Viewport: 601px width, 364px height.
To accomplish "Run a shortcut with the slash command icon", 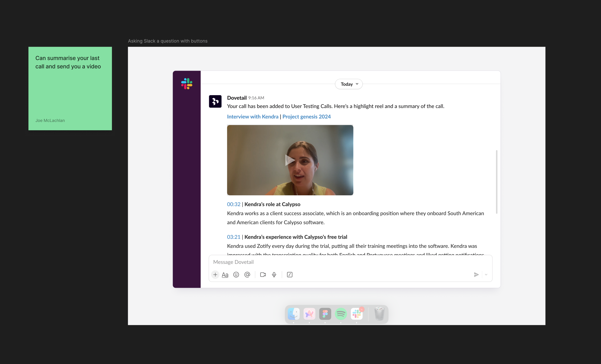I will point(289,274).
